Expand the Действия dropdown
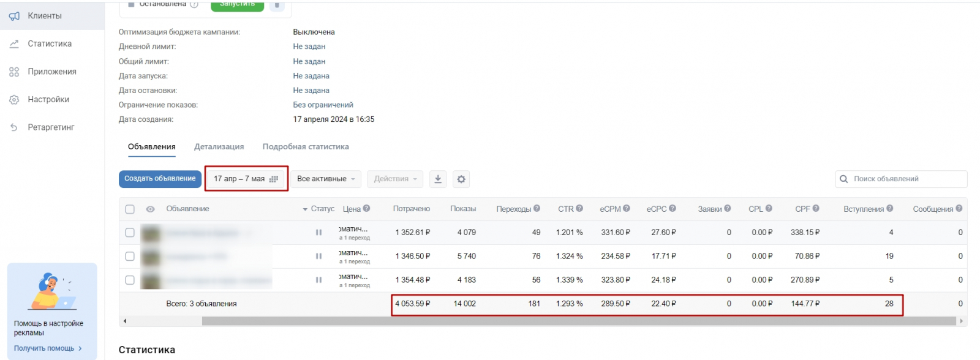Viewport: 980px width, 360px height. click(x=395, y=179)
